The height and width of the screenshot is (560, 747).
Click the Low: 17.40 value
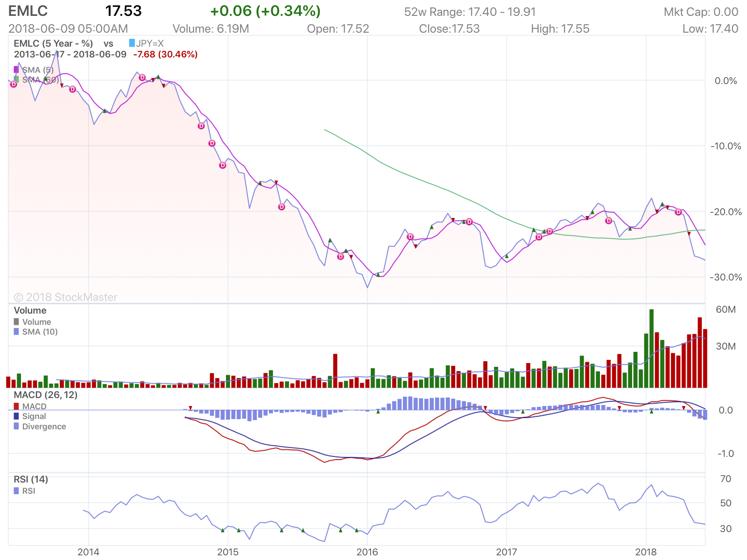point(711,29)
